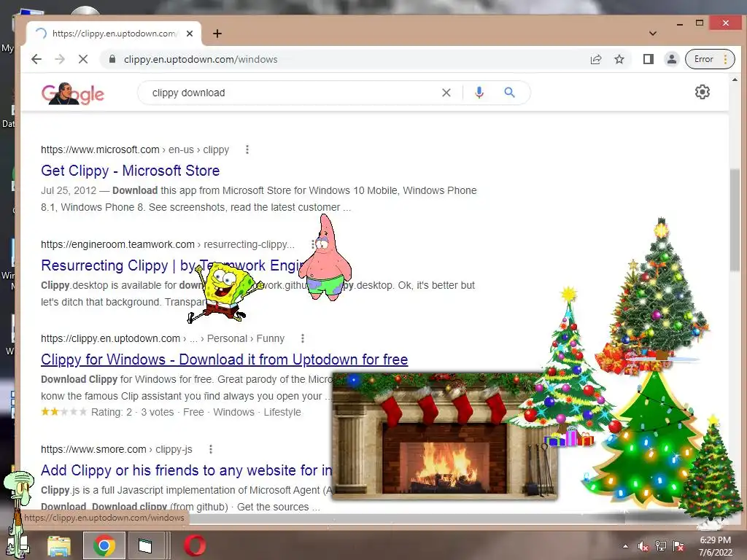Viewport: 747px width, 560px height.
Task: Stop loading the page with X button
Action: pos(83,59)
